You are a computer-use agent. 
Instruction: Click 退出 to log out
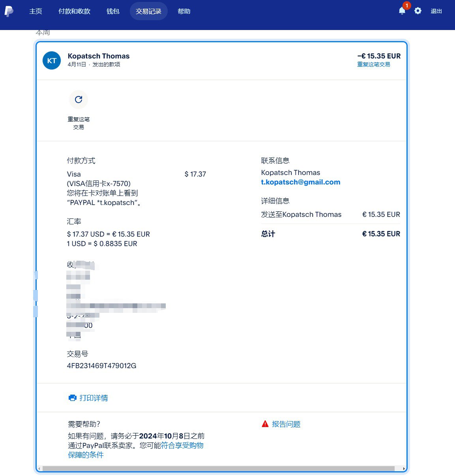[436, 11]
